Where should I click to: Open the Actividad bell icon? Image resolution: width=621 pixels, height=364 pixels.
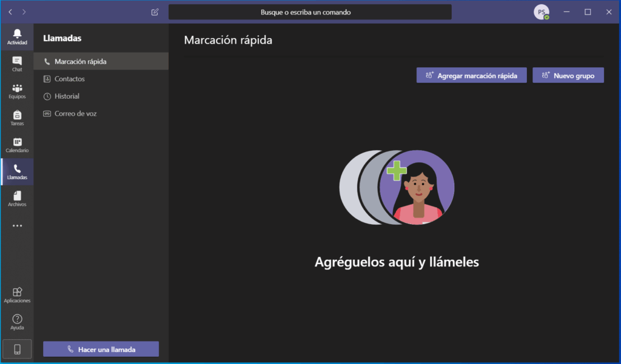tap(17, 36)
